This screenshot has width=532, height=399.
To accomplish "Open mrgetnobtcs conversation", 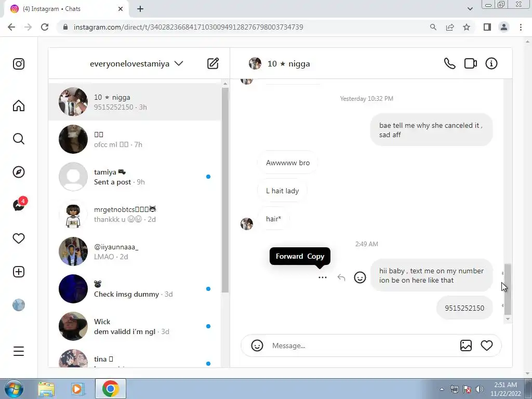I will point(135,214).
